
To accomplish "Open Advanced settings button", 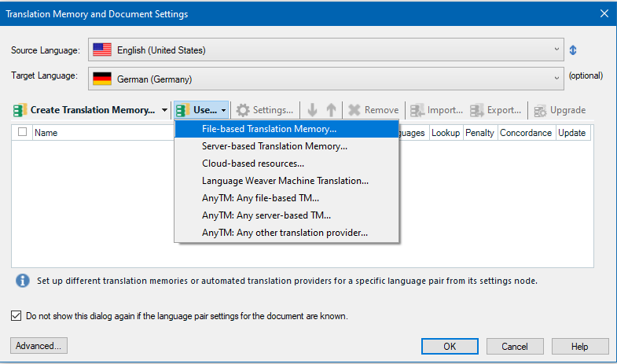I will (39, 345).
